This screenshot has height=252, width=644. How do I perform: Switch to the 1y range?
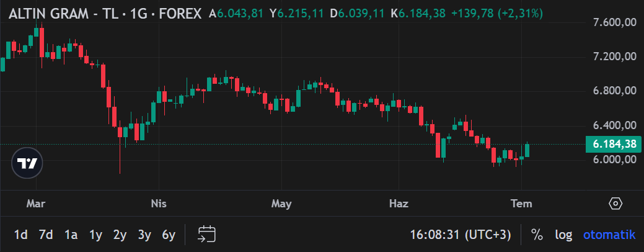pyautogui.click(x=95, y=235)
